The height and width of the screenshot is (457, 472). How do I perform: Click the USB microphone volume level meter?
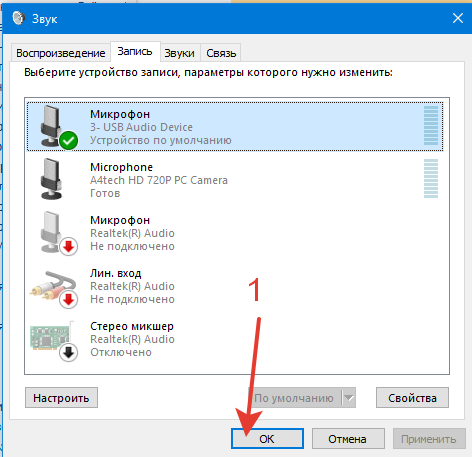coord(431,126)
